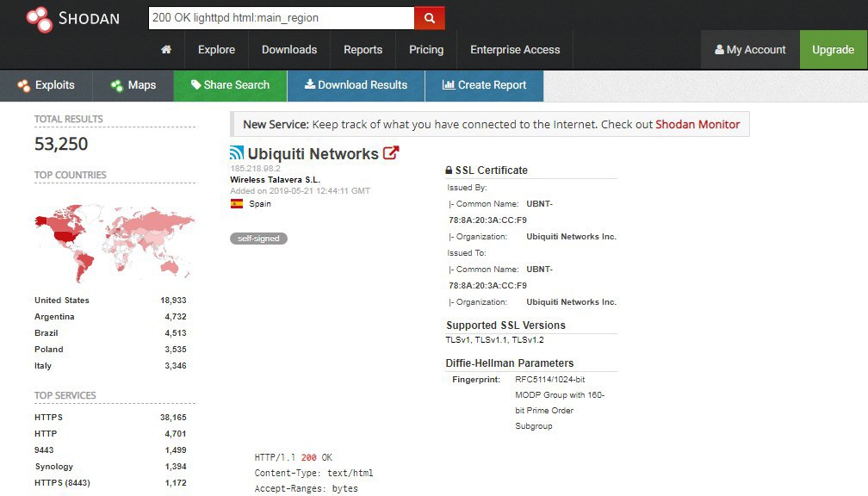Click the Diffie-Hellman Parameters heading
Viewport: 868px width, 496px height.
(x=509, y=363)
